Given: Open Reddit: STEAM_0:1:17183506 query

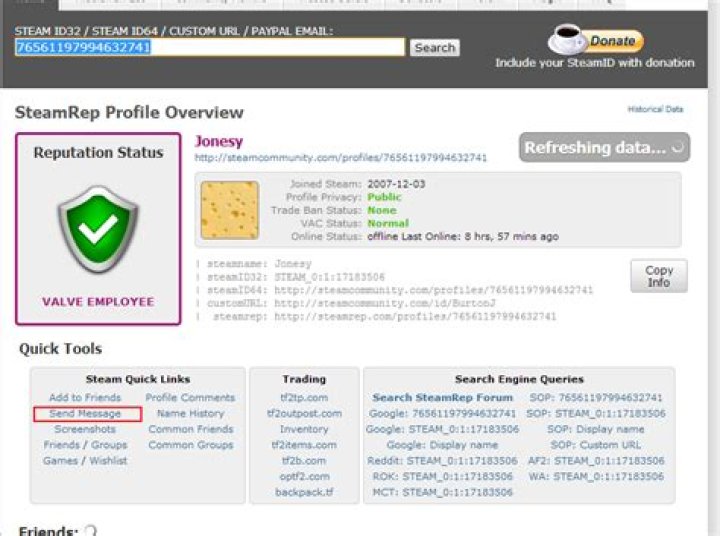Looking at the screenshot, I should pos(442,461).
